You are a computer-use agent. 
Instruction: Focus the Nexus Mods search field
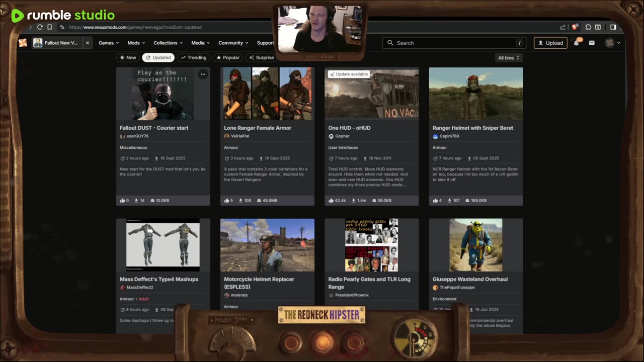click(x=453, y=43)
